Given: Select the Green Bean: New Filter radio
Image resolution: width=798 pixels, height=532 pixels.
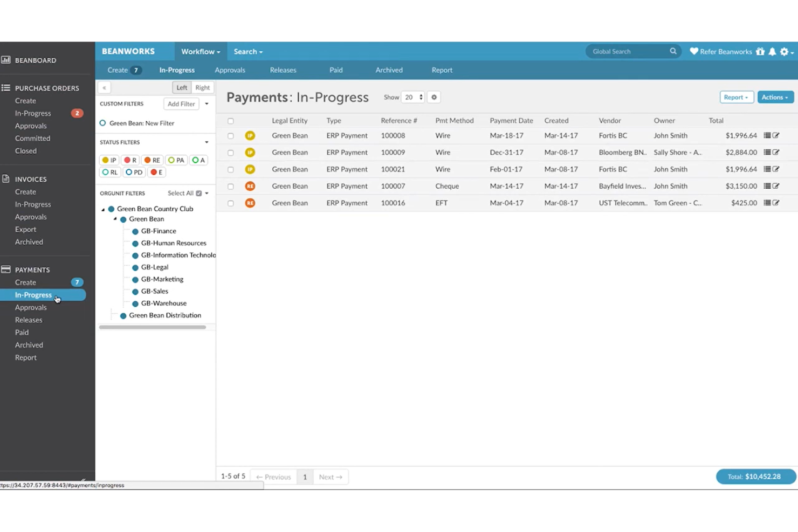Looking at the screenshot, I should (x=102, y=123).
